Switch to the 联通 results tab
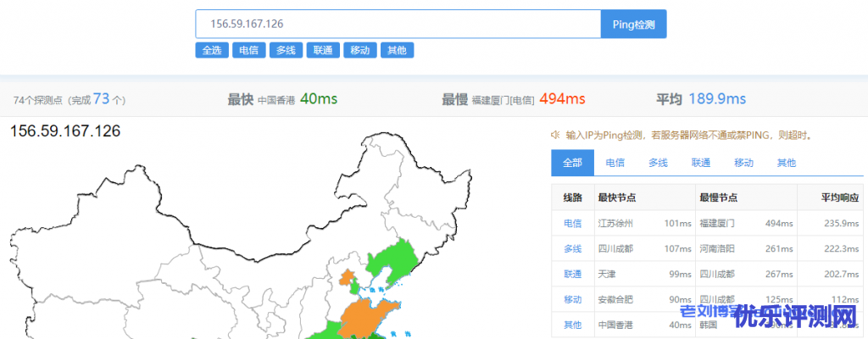 [701, 163]
